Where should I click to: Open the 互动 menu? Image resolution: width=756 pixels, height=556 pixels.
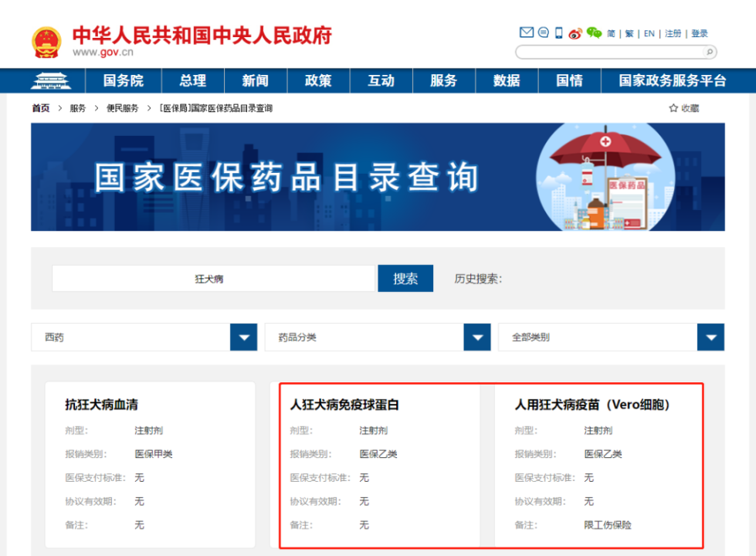[381, 80]
